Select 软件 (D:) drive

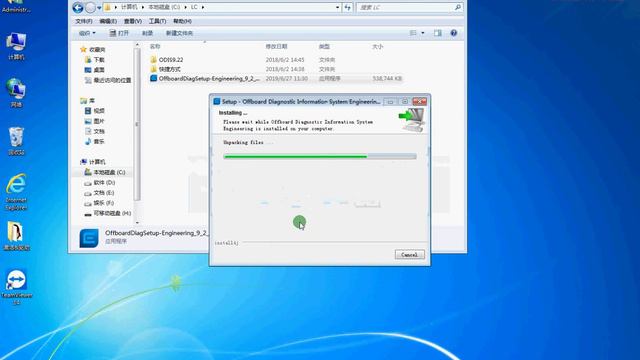pyautogui.click(x=100, y=182)
